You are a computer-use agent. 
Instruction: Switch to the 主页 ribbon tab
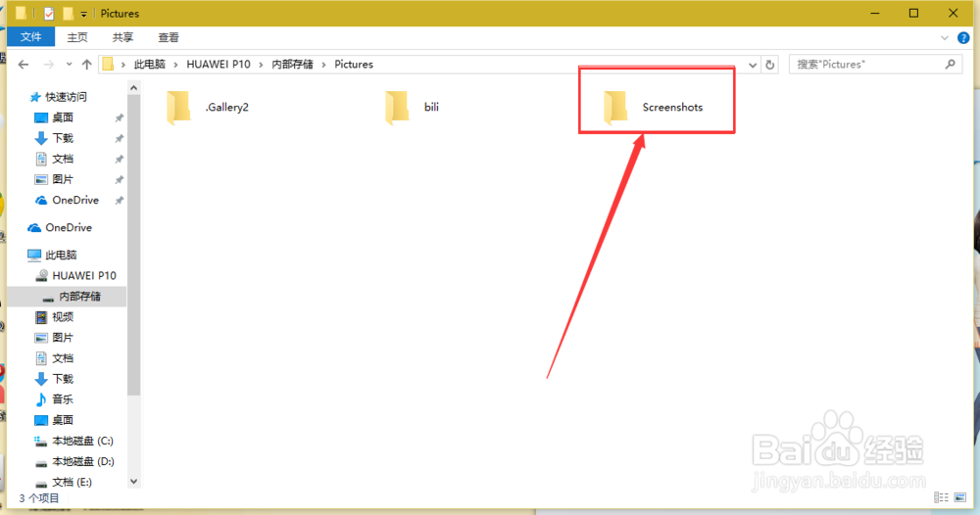[x=77, y=37]
